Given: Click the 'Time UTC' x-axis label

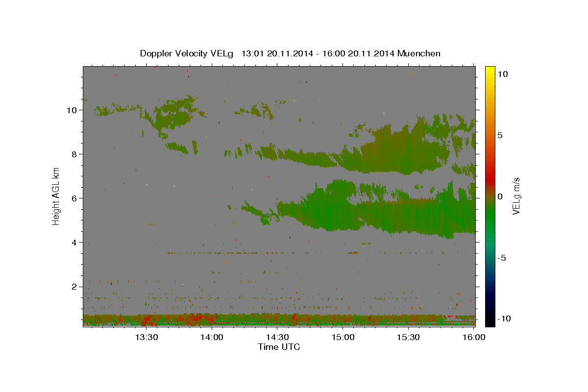Looking at the screenshot, I should (x=279, y=347).
